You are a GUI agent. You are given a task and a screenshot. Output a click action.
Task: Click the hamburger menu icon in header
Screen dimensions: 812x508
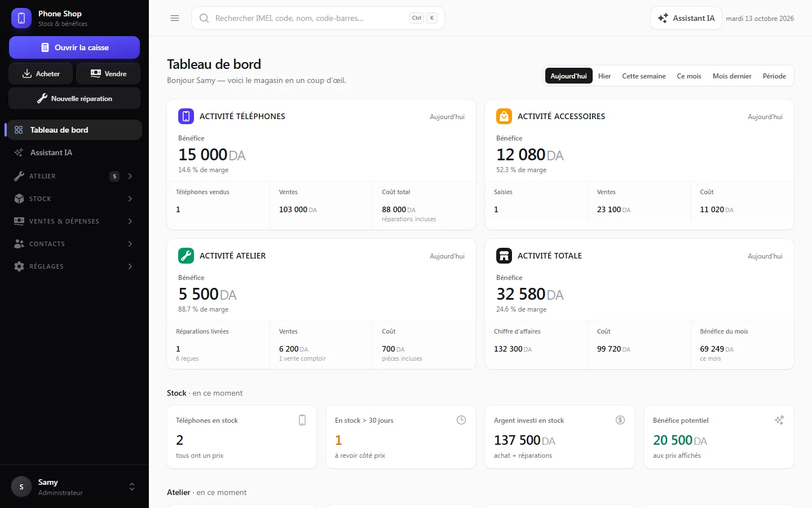click(175, 18)
